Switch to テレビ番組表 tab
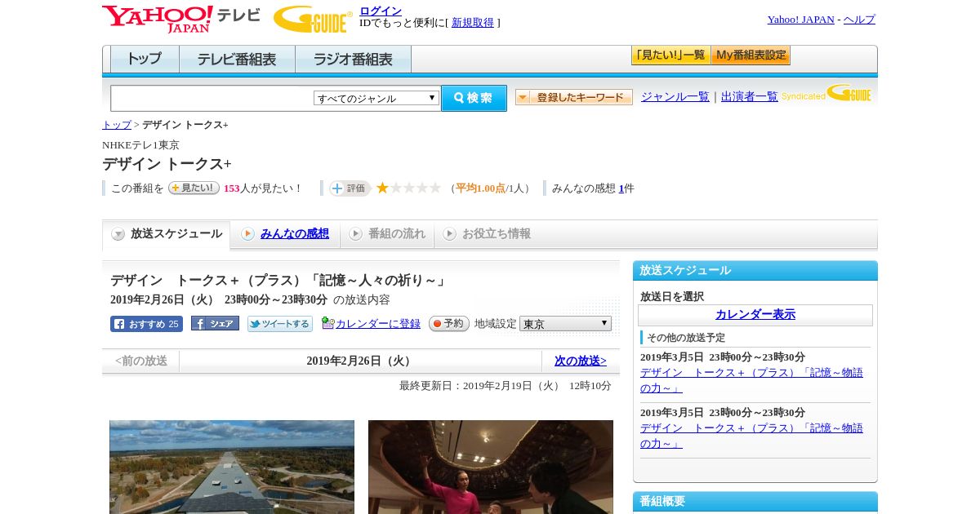This screenshot has height=514, width=980. click(x=237, y=60)
